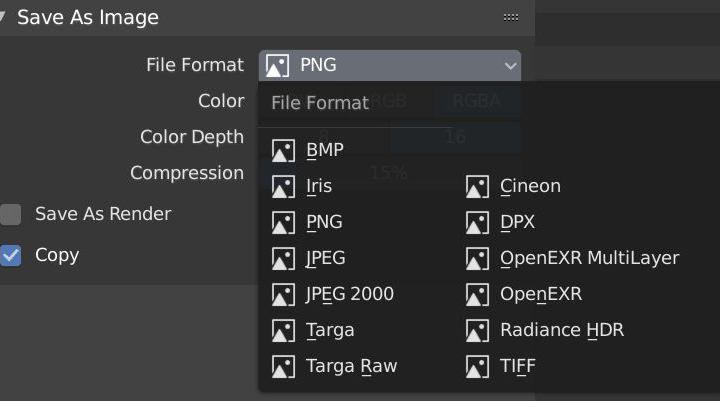720x401 pixels.
Task: Close the File Format PNG dropdown
Action: point(389,65)
